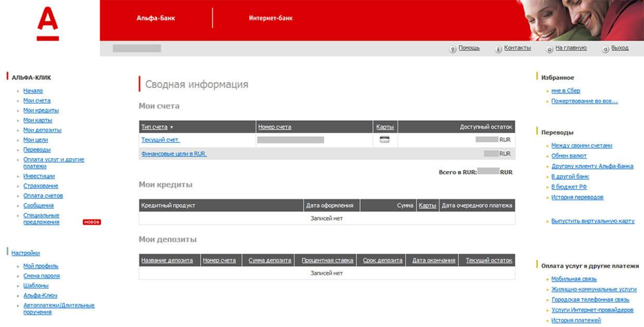This screenshot has height=327, width=644.
Task: Sort accounts by Номер счета column
Action: pyautogui.click(x=274, y=127)
